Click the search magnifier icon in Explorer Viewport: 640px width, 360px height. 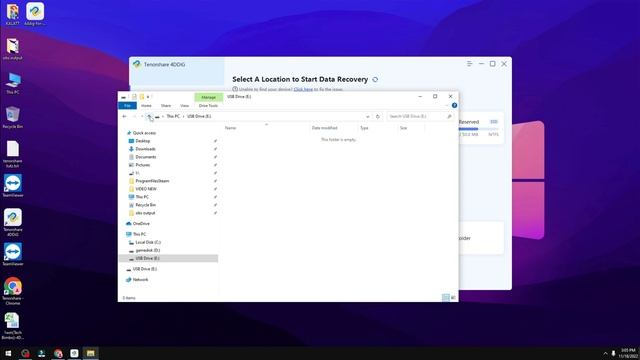tap(449, 116)
